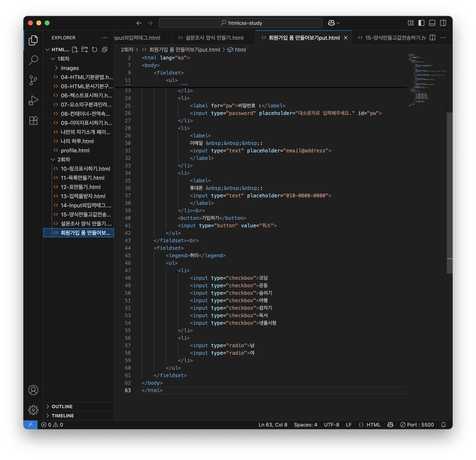Open the Manage settings gear

pos(33,410)
